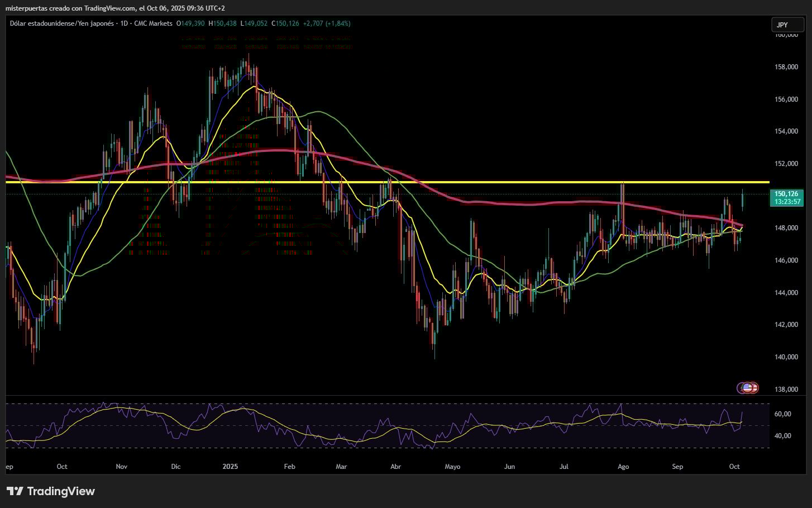This screenshot has width=812, height=508.
Task: Click the US flag economic event icon
Action: pos(747,387)
